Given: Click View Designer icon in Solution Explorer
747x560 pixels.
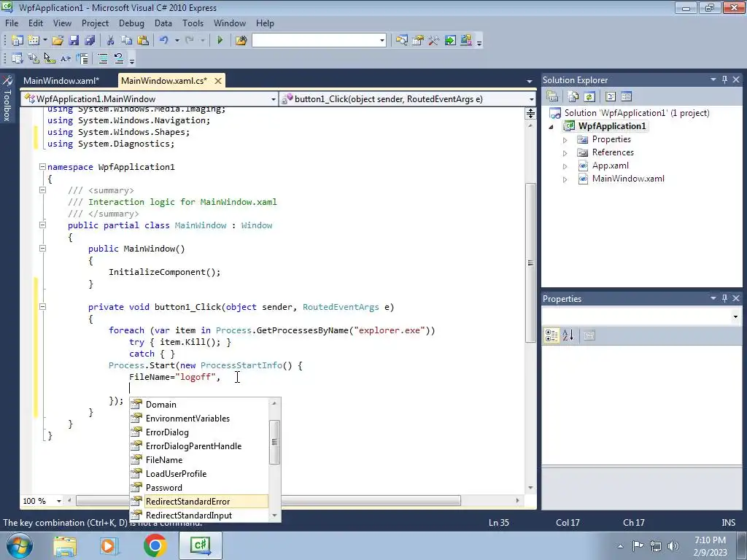Looking at the screenshot, I should coord(626,97).
